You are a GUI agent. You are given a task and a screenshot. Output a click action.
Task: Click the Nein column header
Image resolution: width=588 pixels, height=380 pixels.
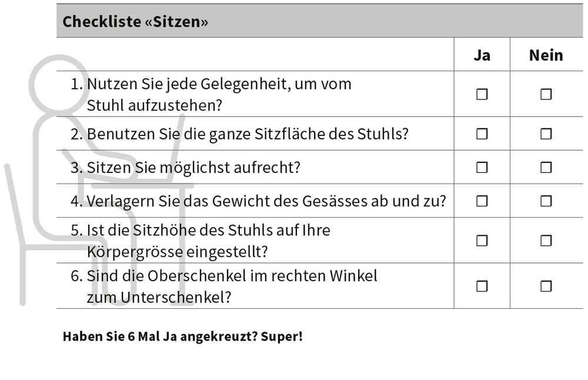point(546,55)
